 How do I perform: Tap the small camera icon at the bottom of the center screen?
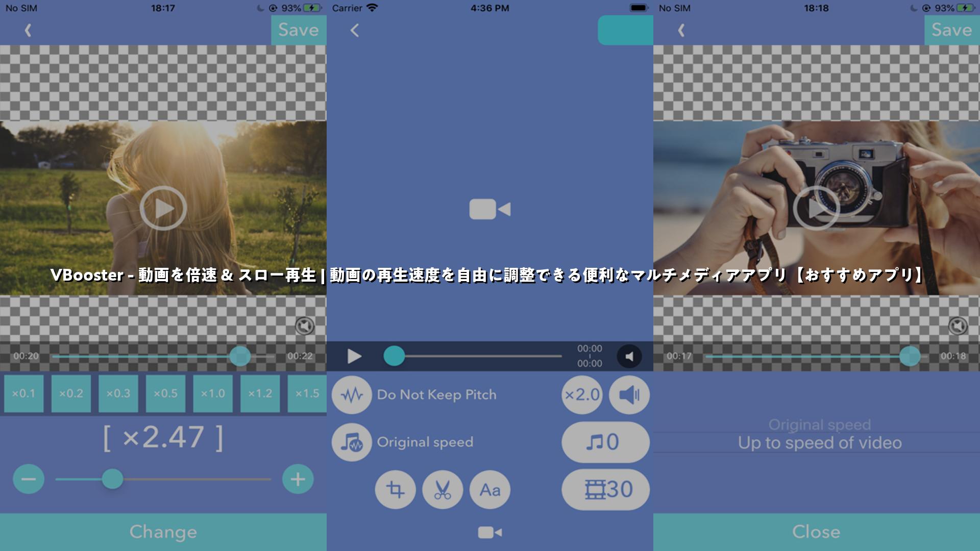[490, 533]
